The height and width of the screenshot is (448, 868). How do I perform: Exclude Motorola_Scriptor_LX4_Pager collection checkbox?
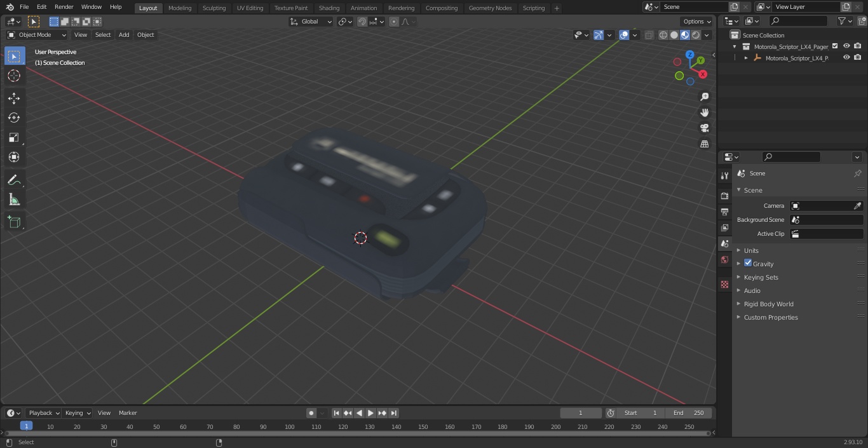[835, 46]
